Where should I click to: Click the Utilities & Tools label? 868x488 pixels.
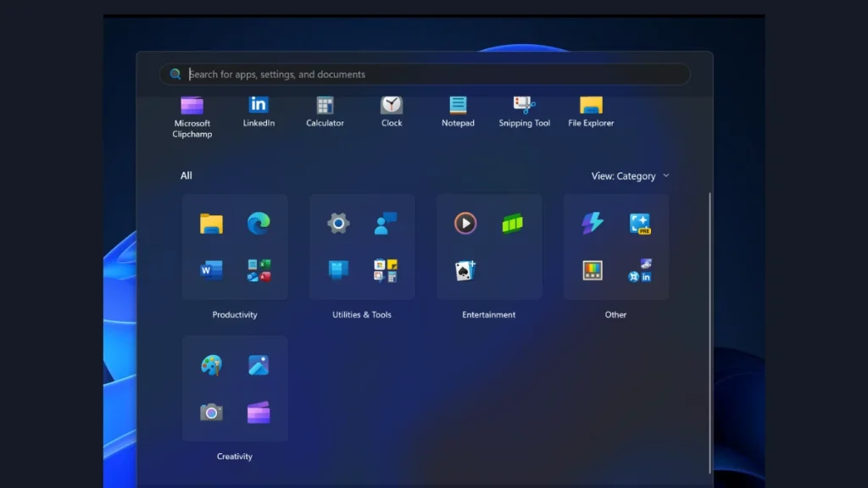(361, 314)
